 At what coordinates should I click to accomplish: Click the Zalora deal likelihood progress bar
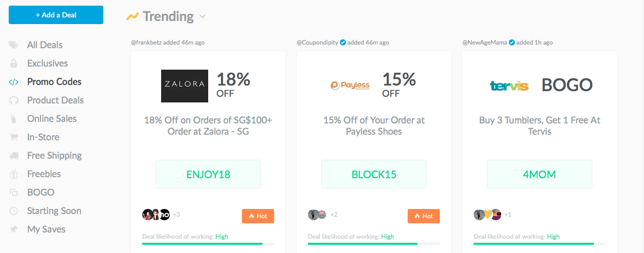[x=208, y=243]
